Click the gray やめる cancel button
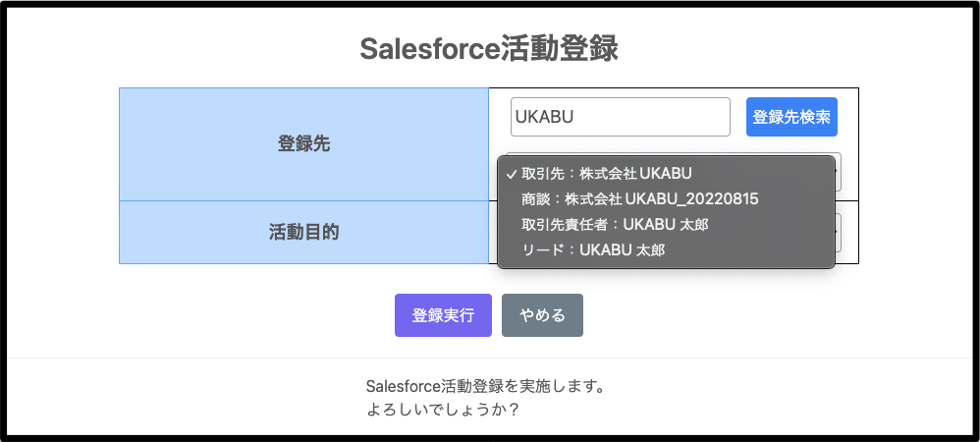 tap(542, 315)
